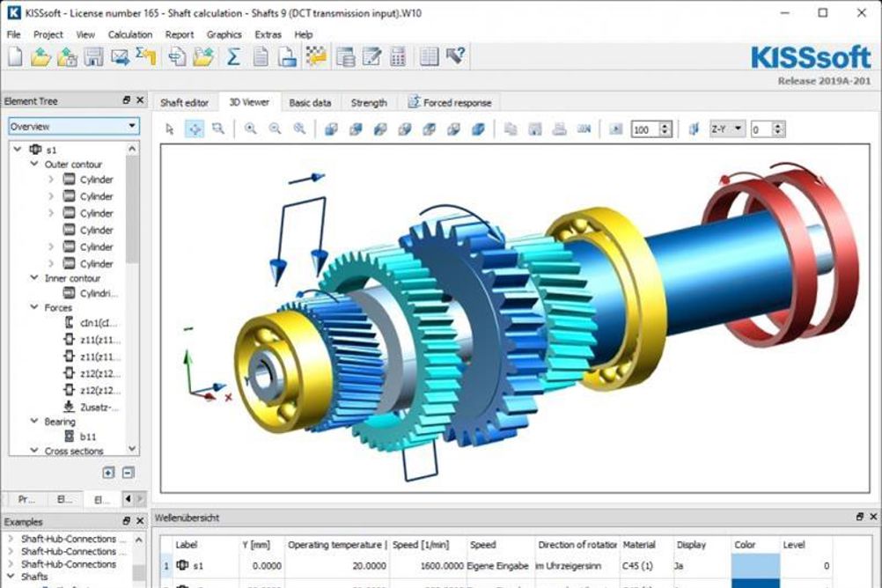Open the Calculation menu

[x=130, y=34]
